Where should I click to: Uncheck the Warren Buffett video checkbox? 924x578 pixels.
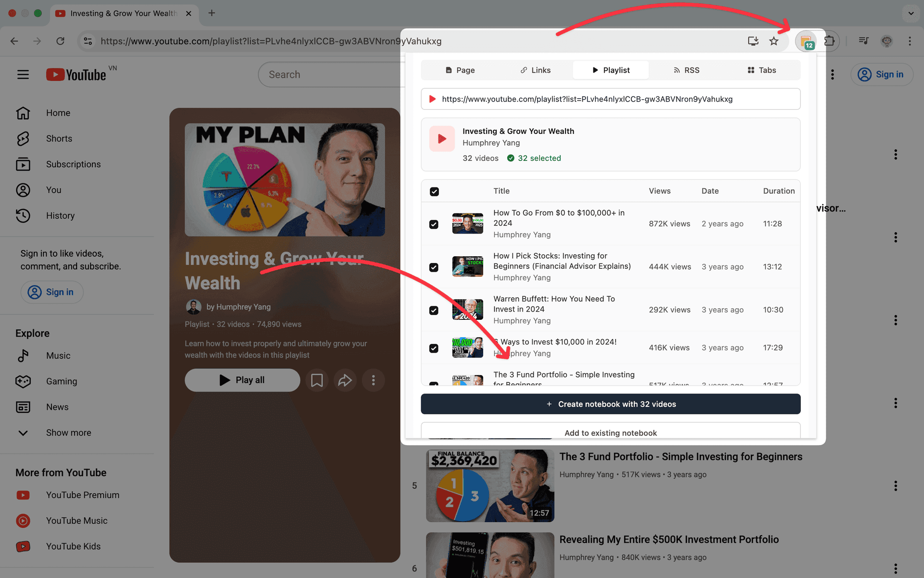434,310
